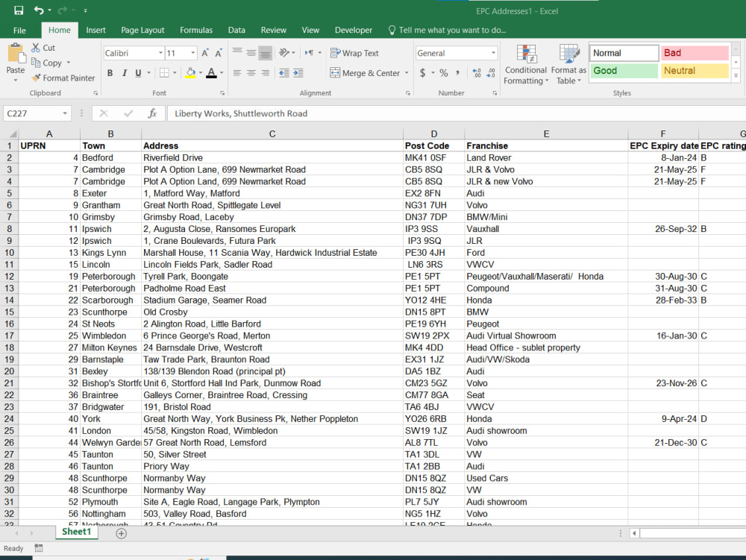This screenshot has width=746, height=560.
Task: Click the Undo arrow icon
Action: pos(39,10)
